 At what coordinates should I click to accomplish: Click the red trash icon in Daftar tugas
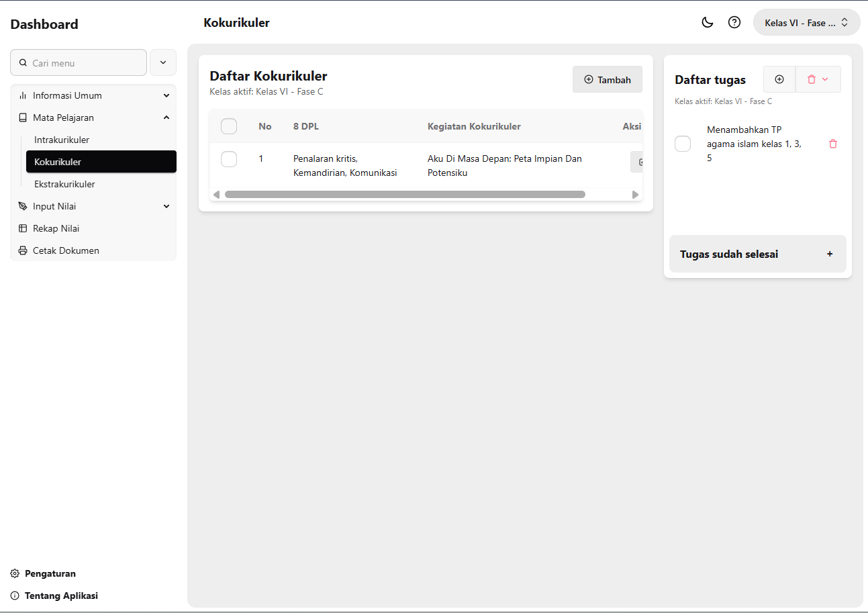point(813,79)
